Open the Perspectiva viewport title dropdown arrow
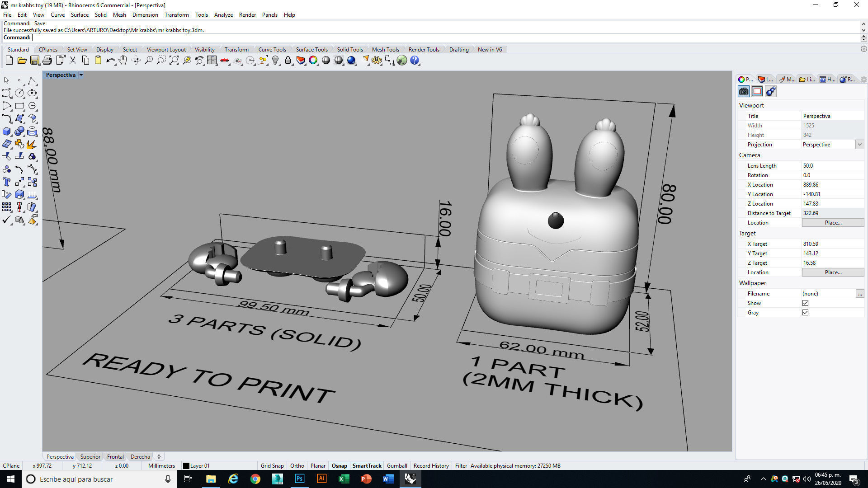868x488 pixels. click(81, 75)
